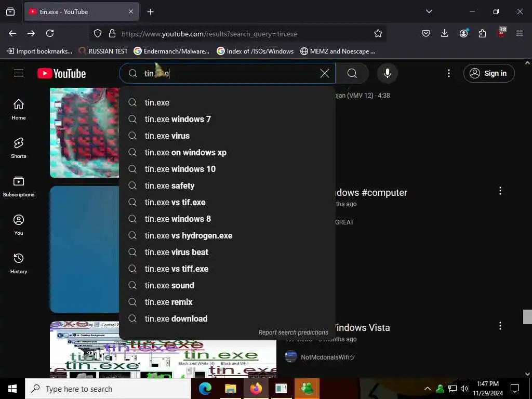Select 'tin.exe vs hydrogen.exe' suggestion
The height and width of the screenshot is (399, 532).
pos(227,235)
